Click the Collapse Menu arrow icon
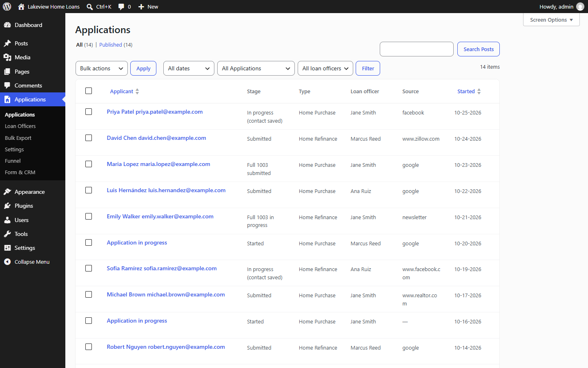The image size is (588, 368). 7,262
